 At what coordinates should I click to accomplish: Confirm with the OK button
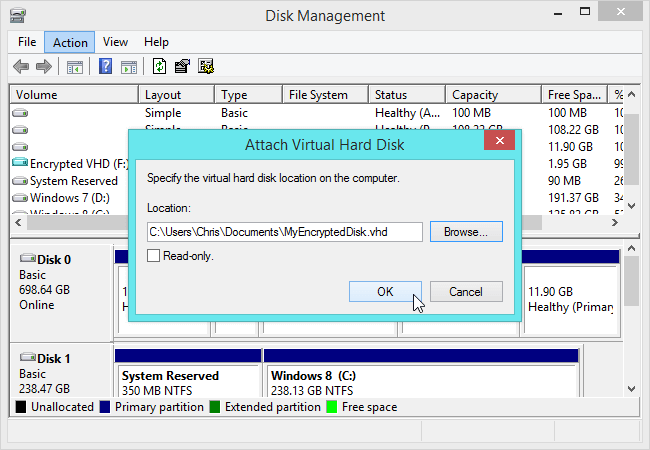pos(385,292)
